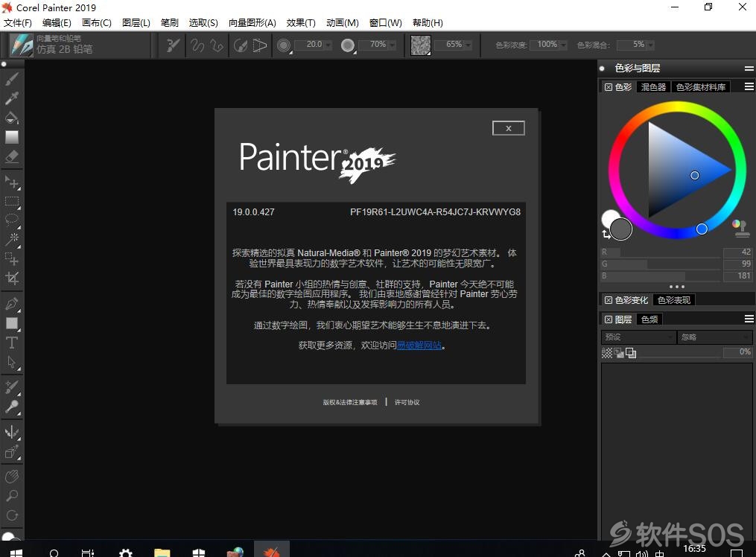The image size is (756, 557).
Task: Choose the freehand strokes icon
Action: (197, 45)
